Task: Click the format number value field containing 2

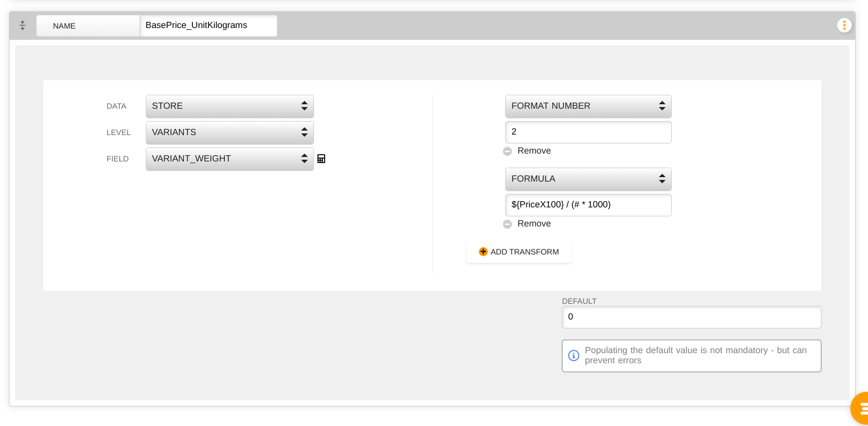Action: (x=588, y=132)
